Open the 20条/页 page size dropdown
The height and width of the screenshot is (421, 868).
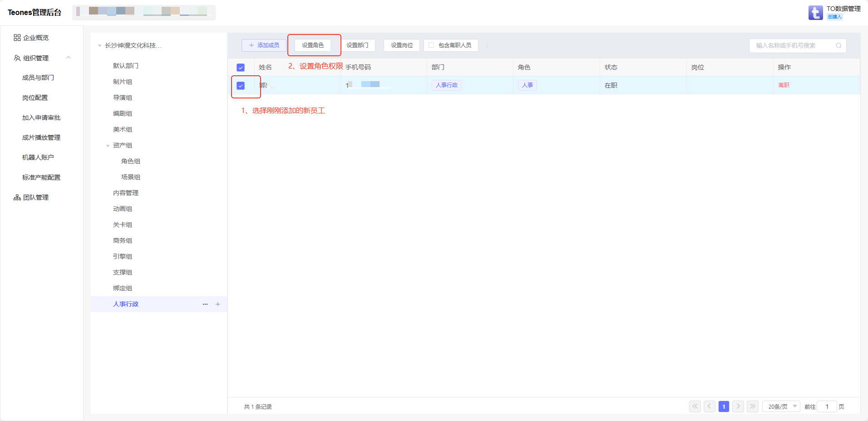coord(781,406)
